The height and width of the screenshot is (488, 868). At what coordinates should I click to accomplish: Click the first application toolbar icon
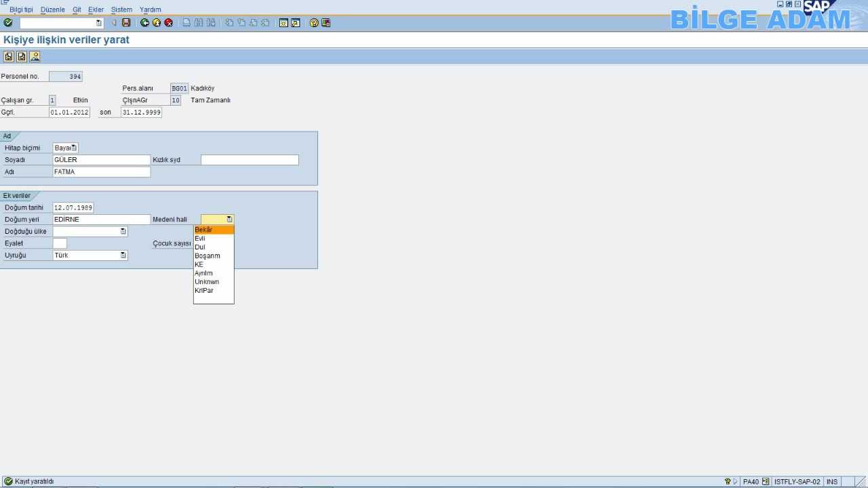[x=9, y=57]
